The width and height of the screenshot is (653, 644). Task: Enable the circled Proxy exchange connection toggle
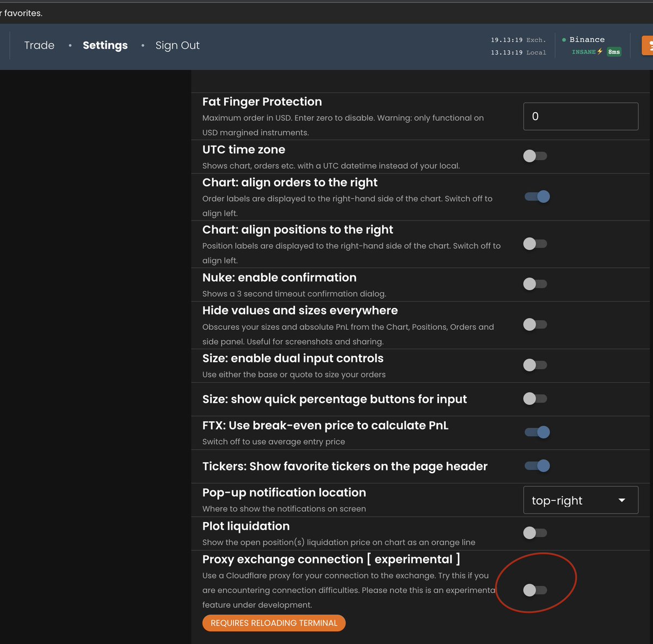click(535, 590)
